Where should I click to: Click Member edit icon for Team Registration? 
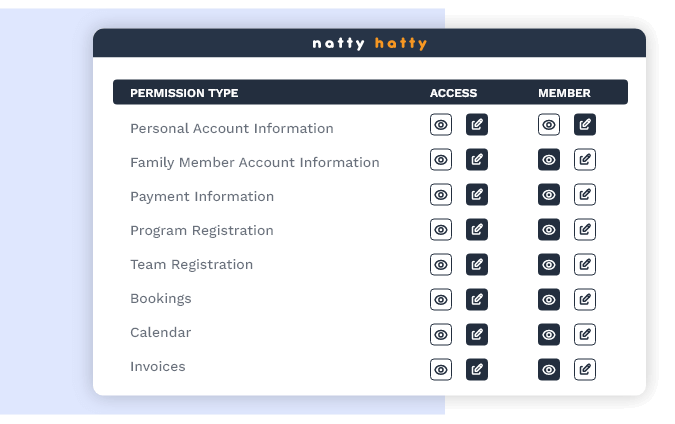click(x=585, y=264)
